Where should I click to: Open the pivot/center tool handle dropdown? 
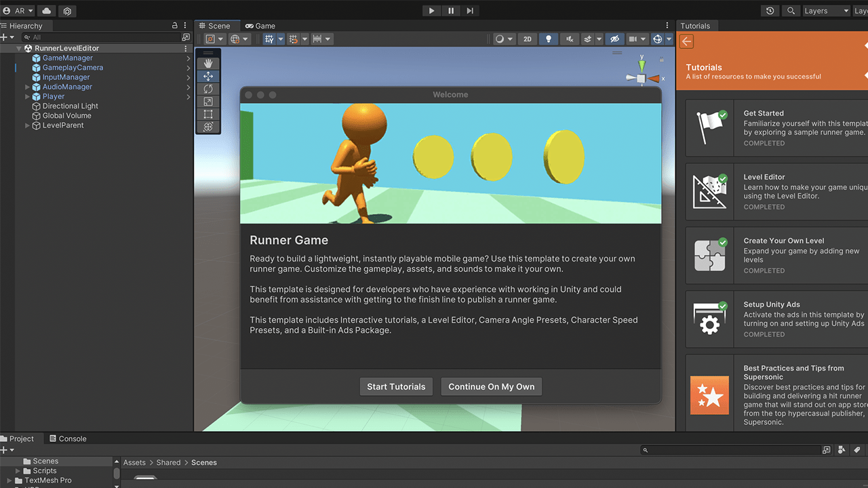(214, 39)
